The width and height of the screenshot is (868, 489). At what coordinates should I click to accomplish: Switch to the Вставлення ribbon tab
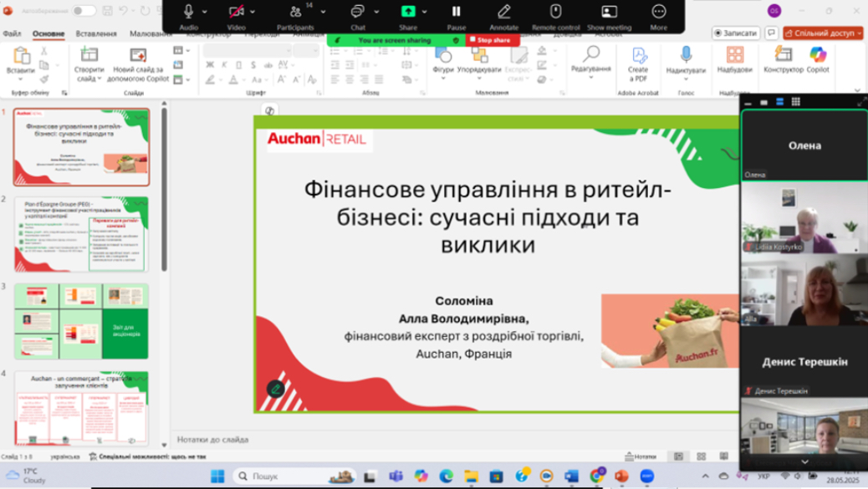tap(96, 33)
